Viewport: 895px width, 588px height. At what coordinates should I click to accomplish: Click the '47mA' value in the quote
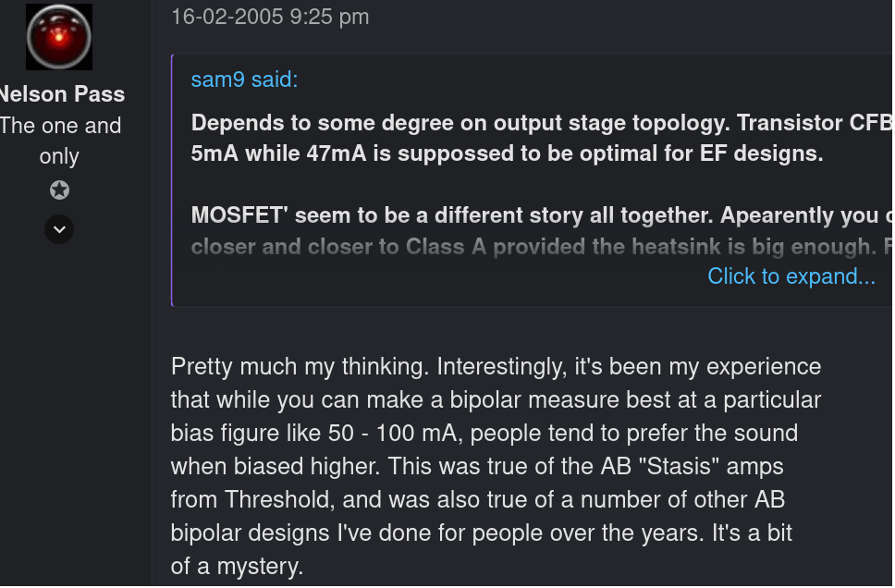coord(337,153)
